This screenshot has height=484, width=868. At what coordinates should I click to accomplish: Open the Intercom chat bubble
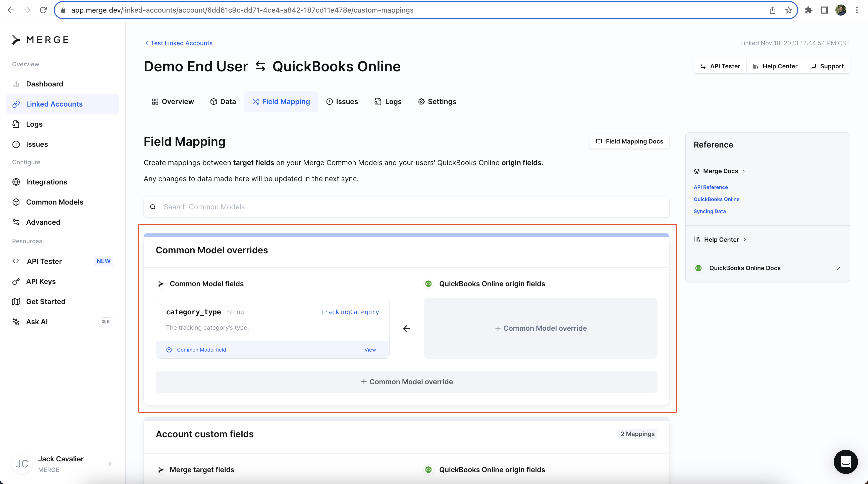tap(845, 461)
